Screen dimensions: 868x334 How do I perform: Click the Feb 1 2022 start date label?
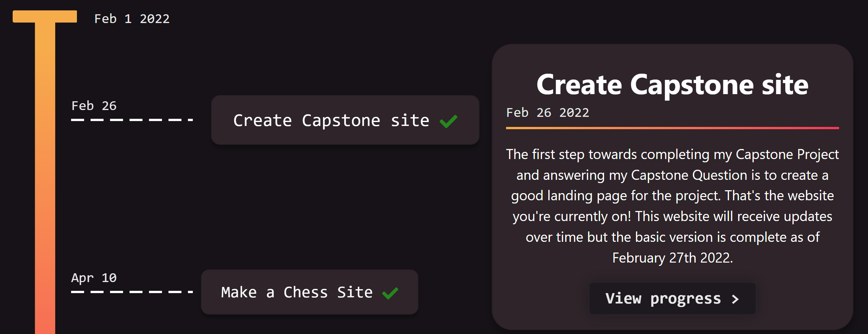pyautogui.click(x=132, y=19)
